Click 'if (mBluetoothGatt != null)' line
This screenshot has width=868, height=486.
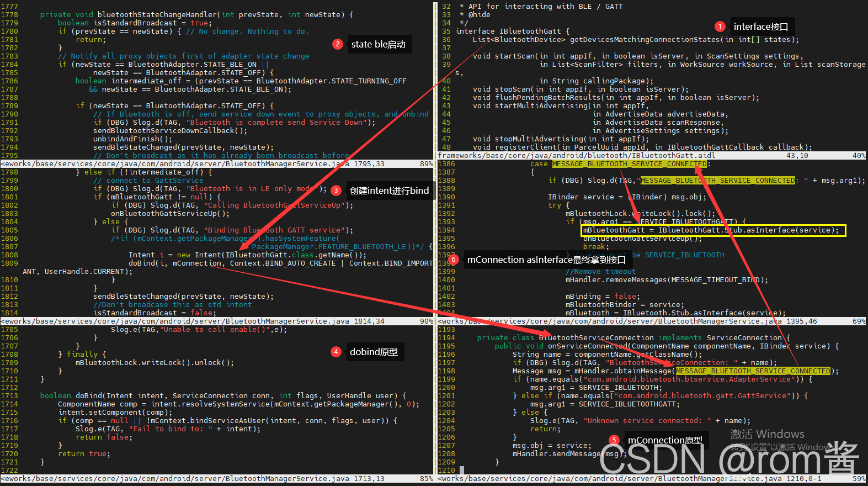pos(157,197)
